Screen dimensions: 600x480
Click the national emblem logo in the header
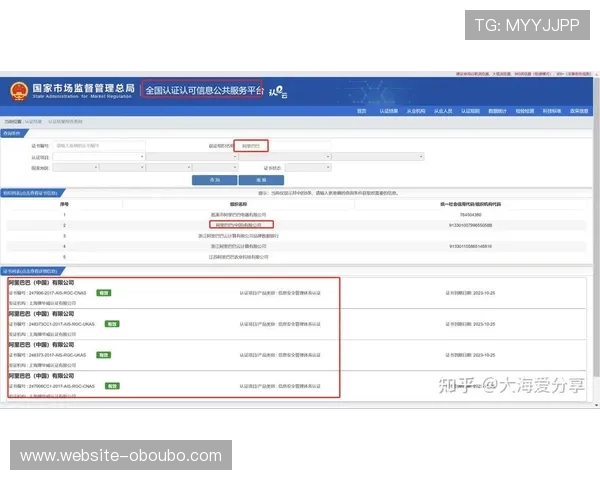(x=19, y=91)
